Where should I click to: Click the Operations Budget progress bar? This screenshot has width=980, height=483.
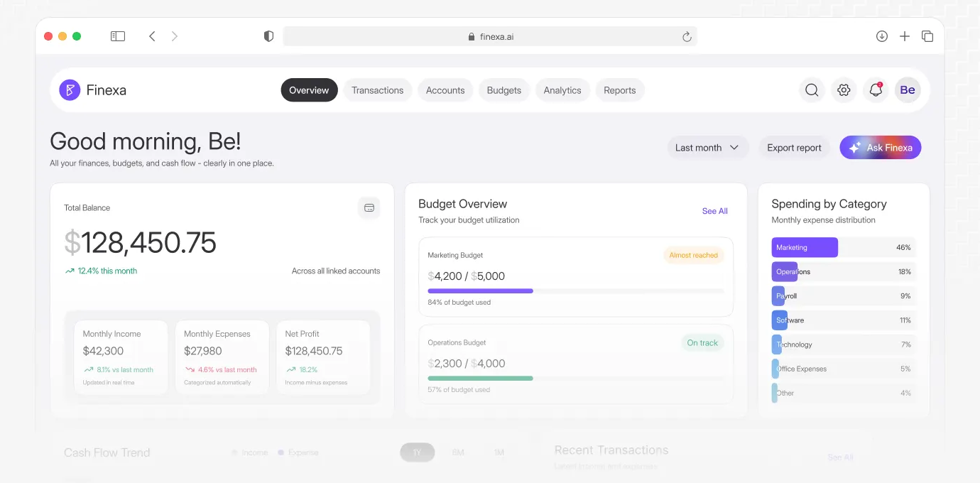click(x=576, y=378)
